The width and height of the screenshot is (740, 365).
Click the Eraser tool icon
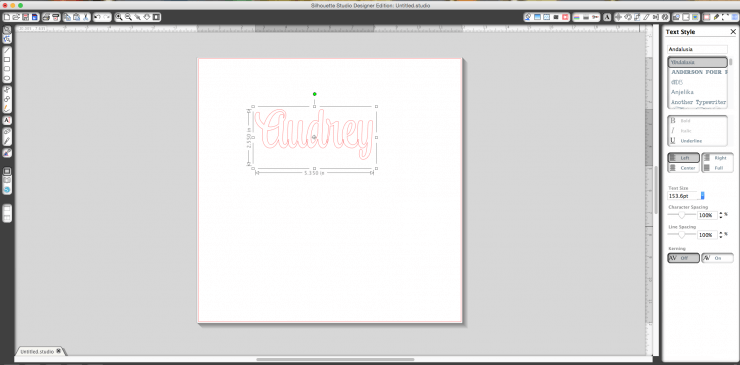tap(8, 131)
